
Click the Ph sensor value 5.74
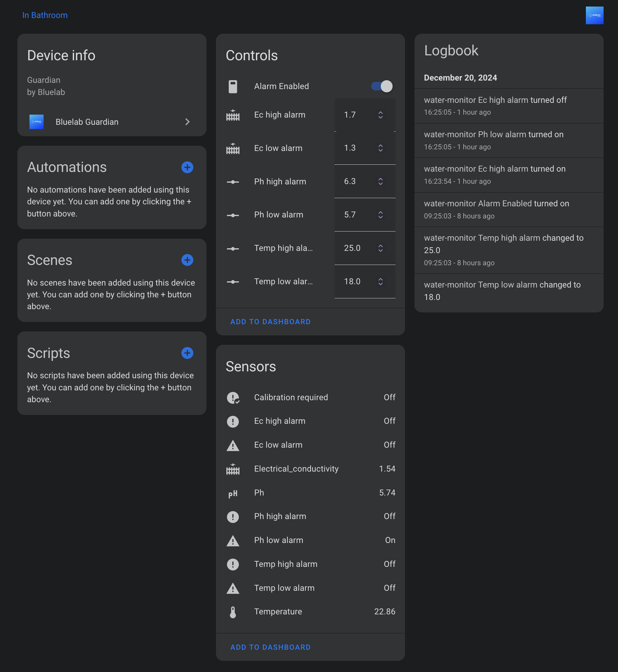pyautogui.click(x=387, y=493)
